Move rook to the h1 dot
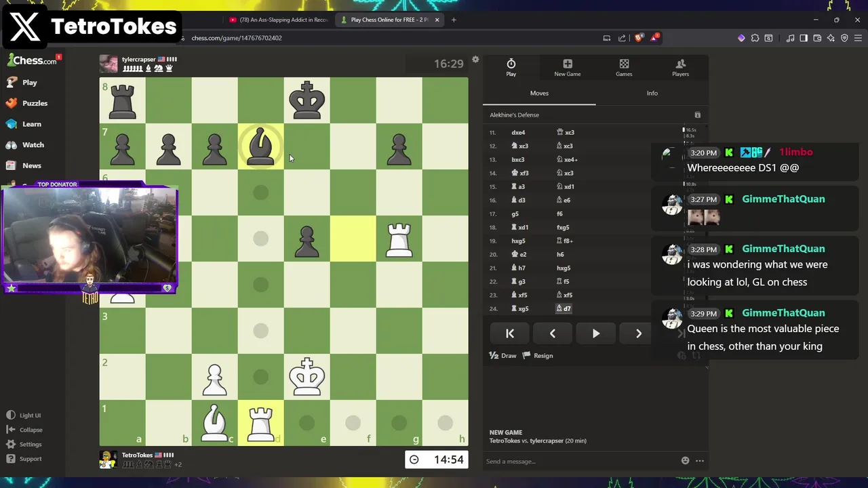This screenshot has height=488, width=868. 445,423
